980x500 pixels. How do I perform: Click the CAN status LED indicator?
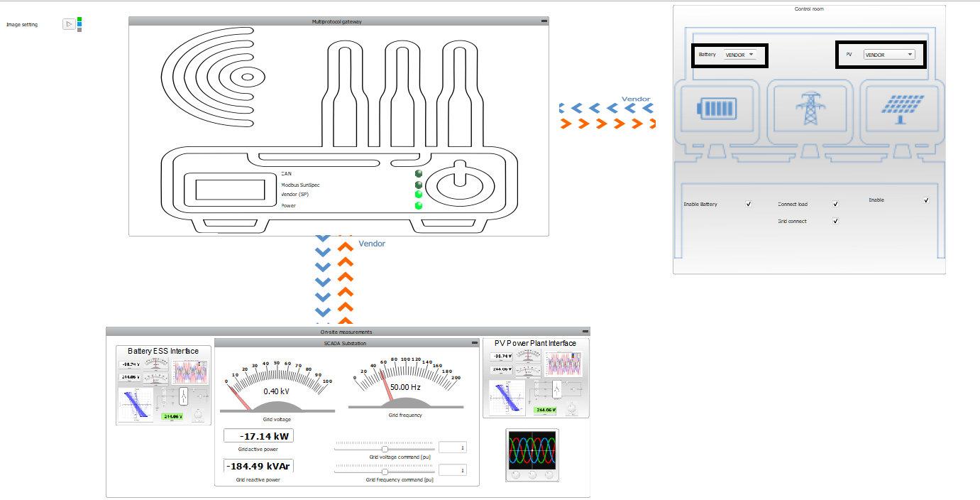pos(419,173)
